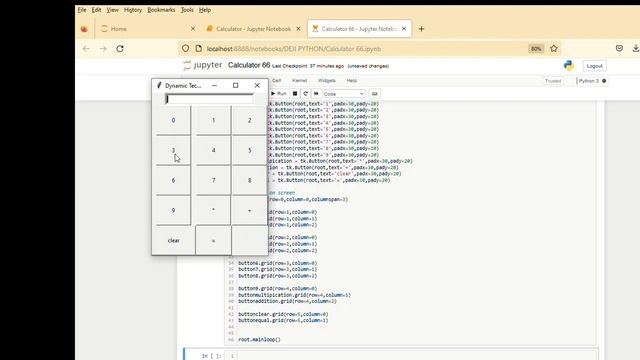The width and height of the screenshot is (640, 360).
Task: Click the 0 button in the calculator
Action: 173,120
